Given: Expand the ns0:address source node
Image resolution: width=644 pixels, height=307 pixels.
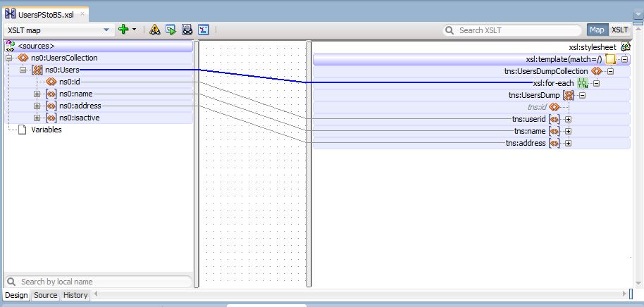Looking at the screenshot, I should pos(37,106).
